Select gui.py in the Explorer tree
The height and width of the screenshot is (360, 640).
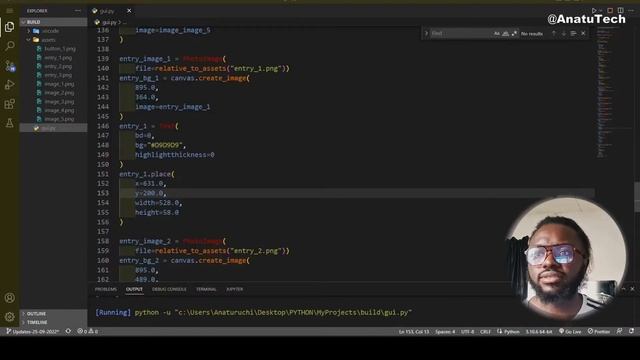53,128
